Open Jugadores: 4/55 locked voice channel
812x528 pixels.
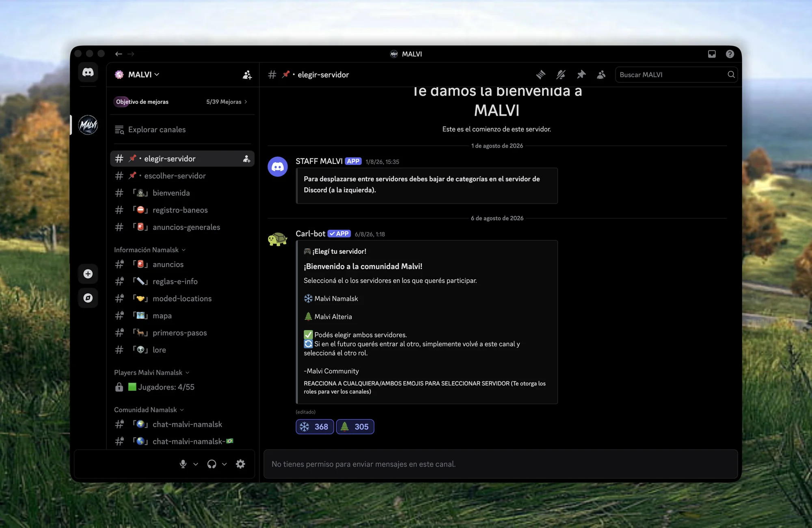tap(182, 387)
